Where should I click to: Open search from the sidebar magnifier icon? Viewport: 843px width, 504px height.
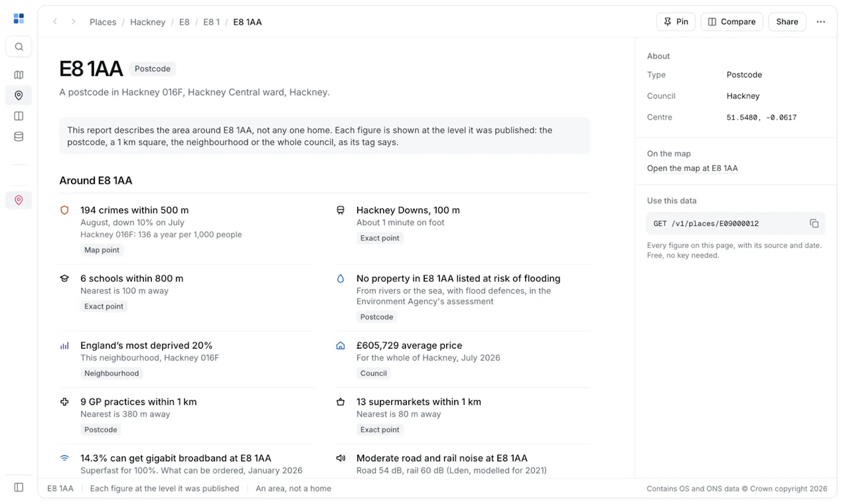18,47
